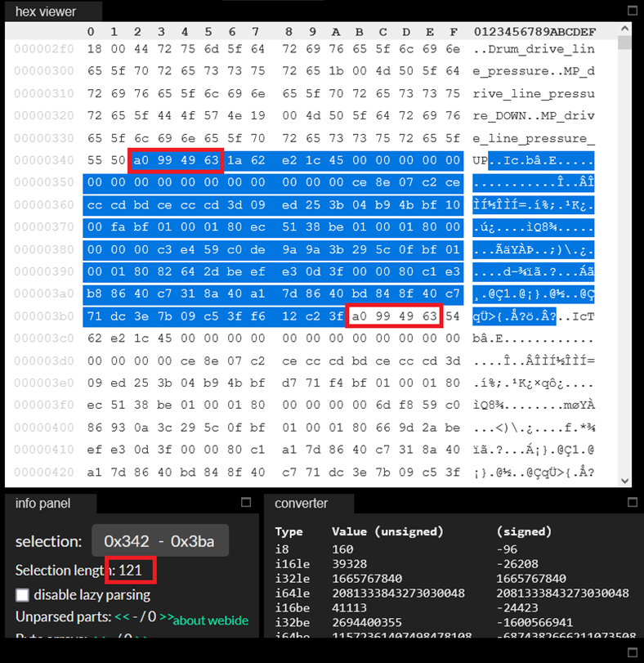Go to previous unparsed part with <<

click(122, 616)
